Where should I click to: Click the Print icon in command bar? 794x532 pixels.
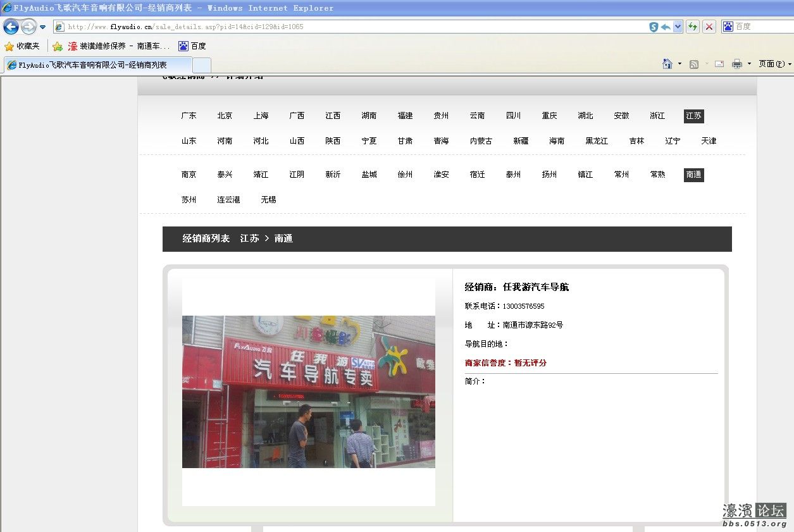pos(736,64)
